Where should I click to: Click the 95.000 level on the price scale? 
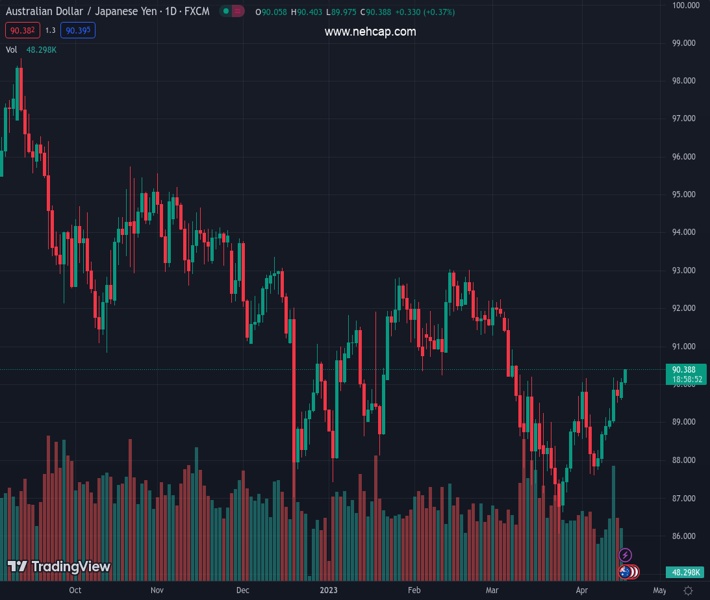pyautogui.click(x=684, y=195)
